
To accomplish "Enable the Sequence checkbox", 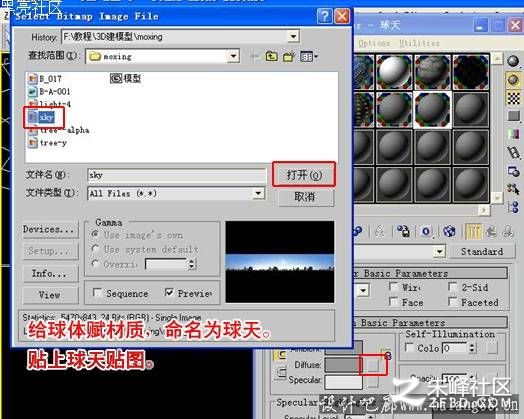I will (x=98, y=293).
